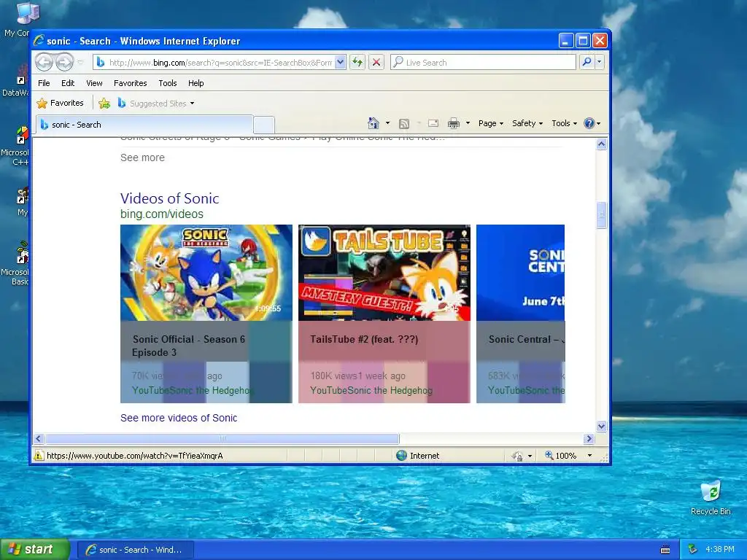Click the Read Mail envelope icon

(x=433, y=124)
